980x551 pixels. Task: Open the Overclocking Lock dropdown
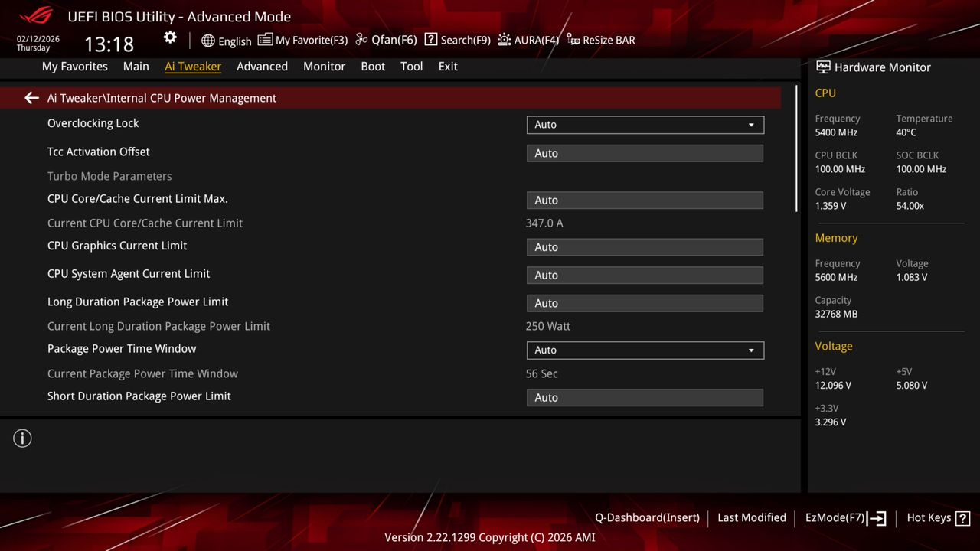tap(645, 124)
